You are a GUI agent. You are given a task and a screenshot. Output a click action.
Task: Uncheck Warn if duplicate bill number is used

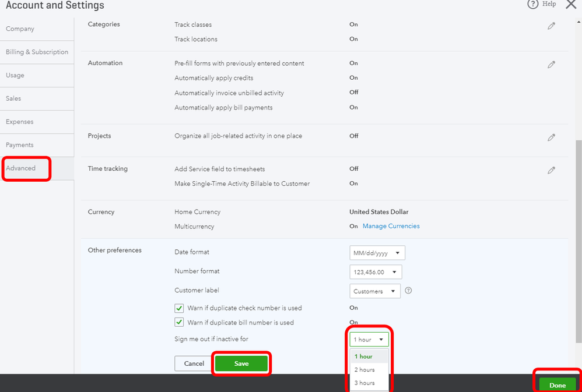point(179,322)
